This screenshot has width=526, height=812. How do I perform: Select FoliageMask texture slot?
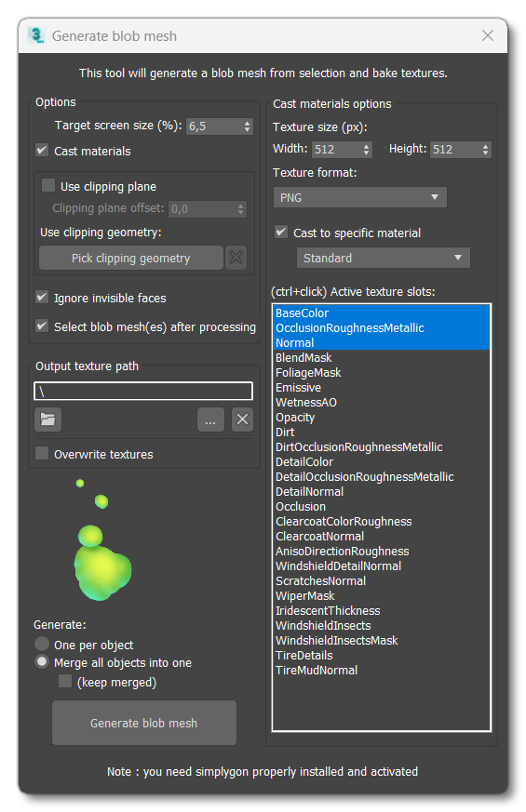click(x=382, y=372)
